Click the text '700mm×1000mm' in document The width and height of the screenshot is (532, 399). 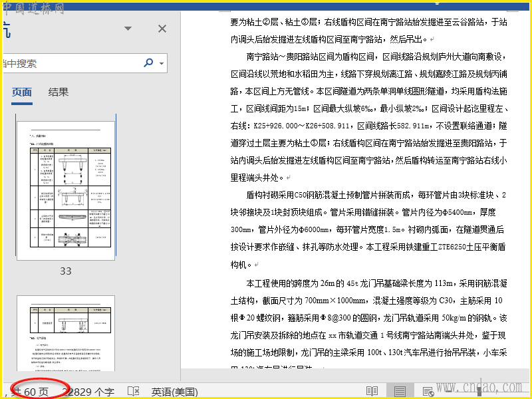click(335, 301)
